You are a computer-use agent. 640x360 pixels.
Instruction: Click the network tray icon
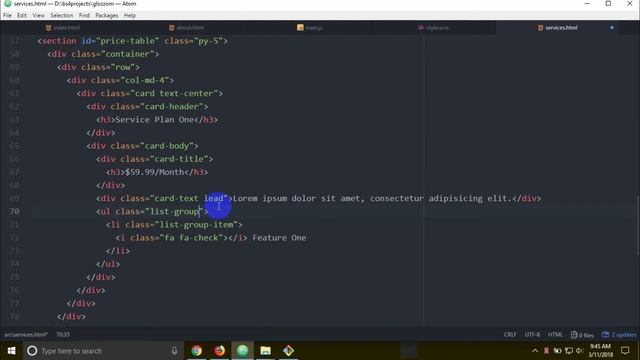click(569, 351)
